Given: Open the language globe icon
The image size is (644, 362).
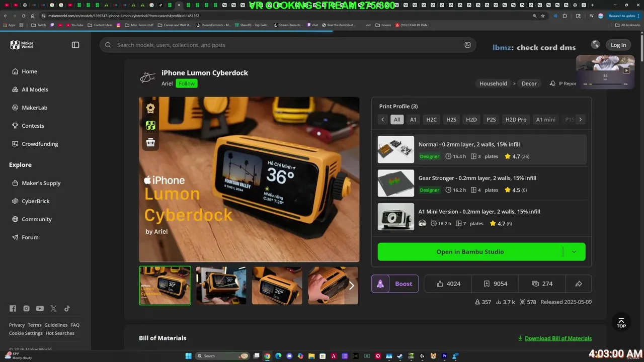Looking at the screenshot, I should (595, 44).
